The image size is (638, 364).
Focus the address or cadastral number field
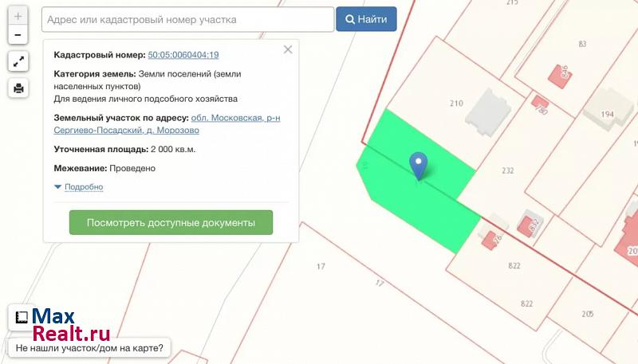point(187,19)
